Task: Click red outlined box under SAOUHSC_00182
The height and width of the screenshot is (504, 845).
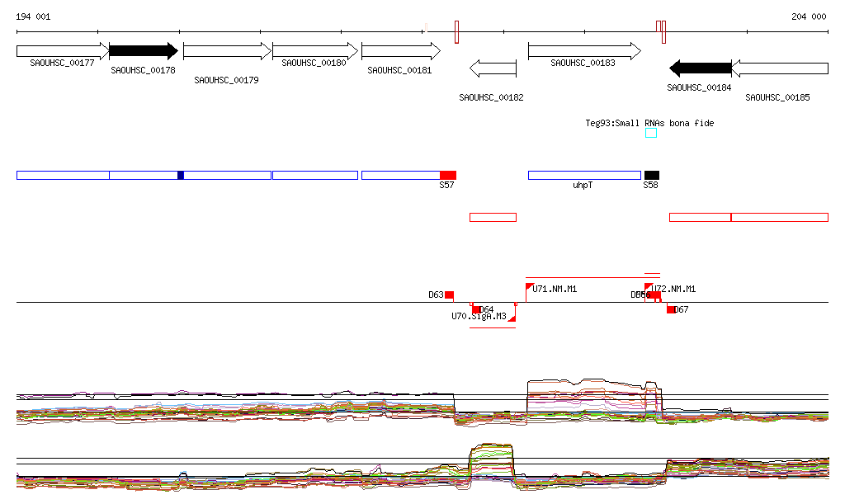Action: click(493, 218)
